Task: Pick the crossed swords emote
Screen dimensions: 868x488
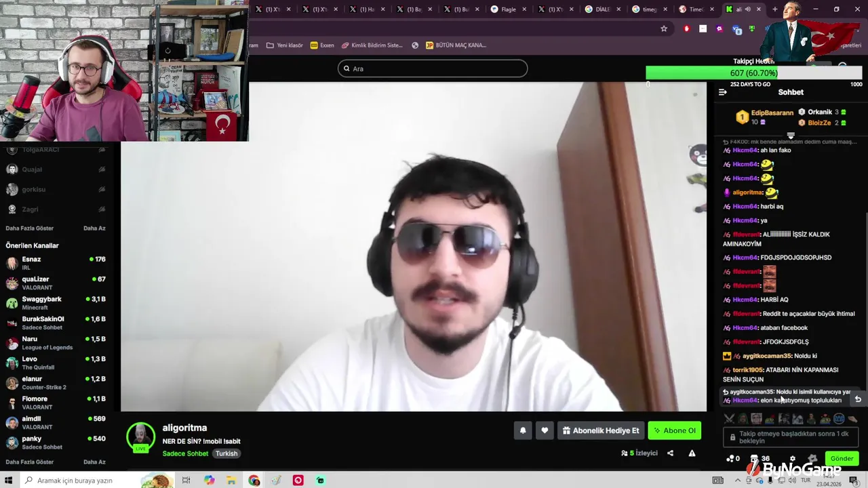Action: coord(729,419)
